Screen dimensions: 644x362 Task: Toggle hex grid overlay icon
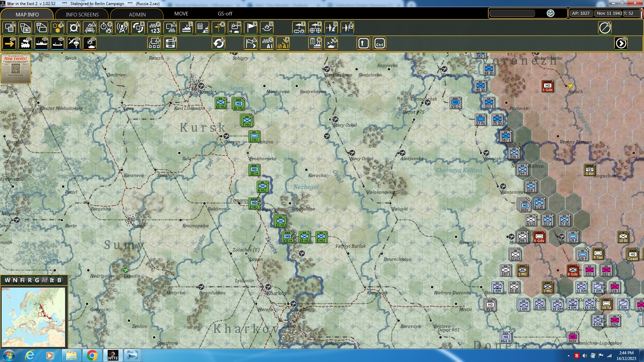[57, 28]
